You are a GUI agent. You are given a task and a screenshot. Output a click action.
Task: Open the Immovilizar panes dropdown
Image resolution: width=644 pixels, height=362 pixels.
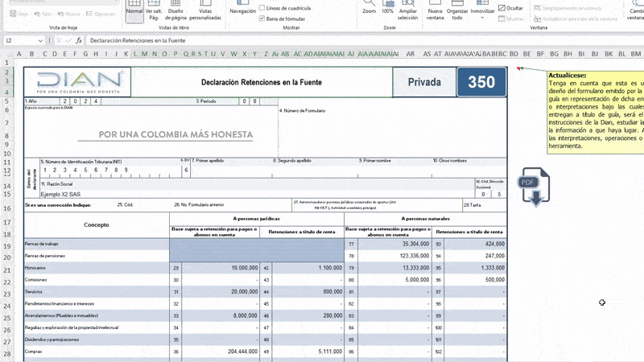482,12
